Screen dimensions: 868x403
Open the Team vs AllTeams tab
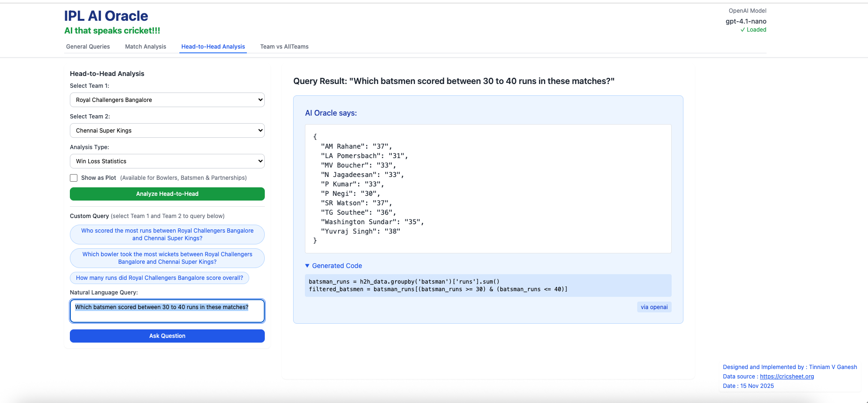tap(284, 47)
